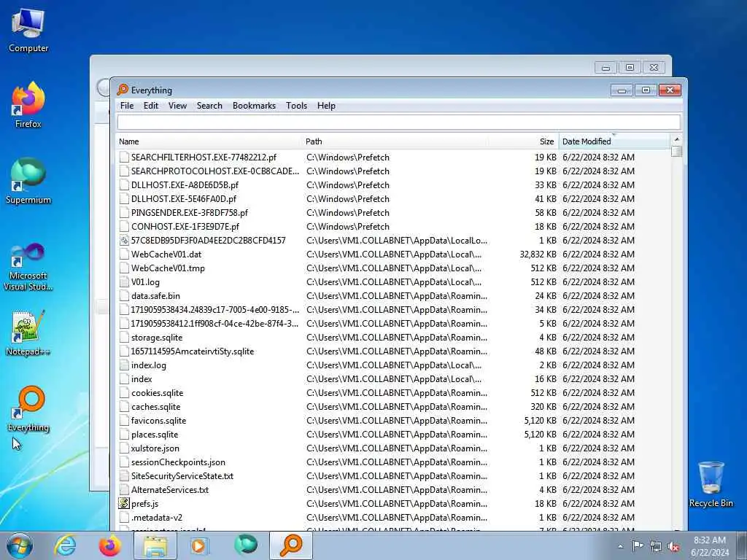The image size is (747, 560).
Task: Select SEARCHPROTOCOLHOST.EXE-0CB8CADE file
Action: pyautogui.click(x=215, y=171)
